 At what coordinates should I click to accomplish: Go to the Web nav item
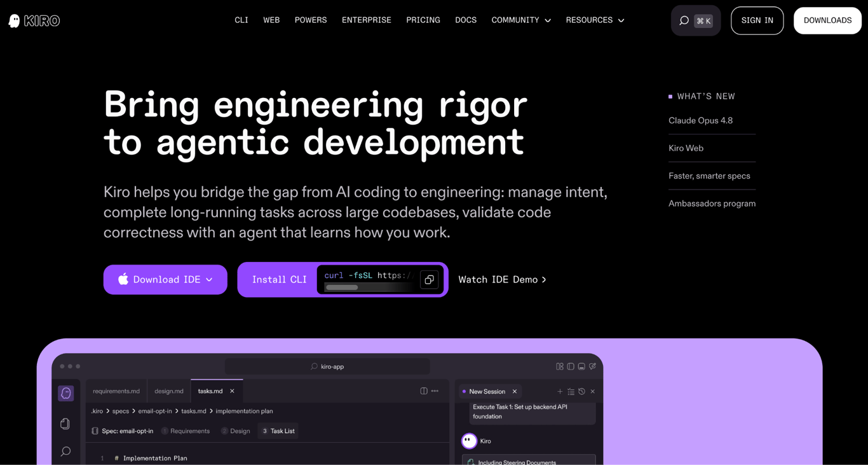271,20
